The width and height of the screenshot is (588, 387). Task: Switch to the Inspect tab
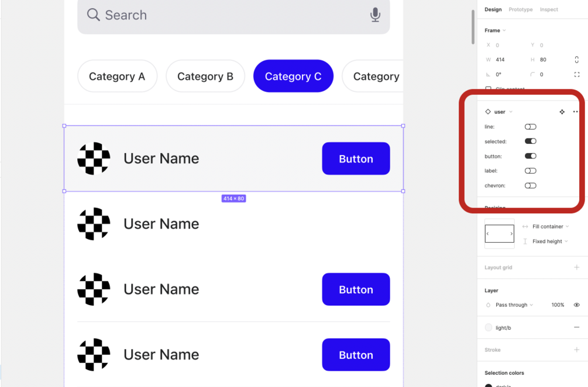point(549,9)
